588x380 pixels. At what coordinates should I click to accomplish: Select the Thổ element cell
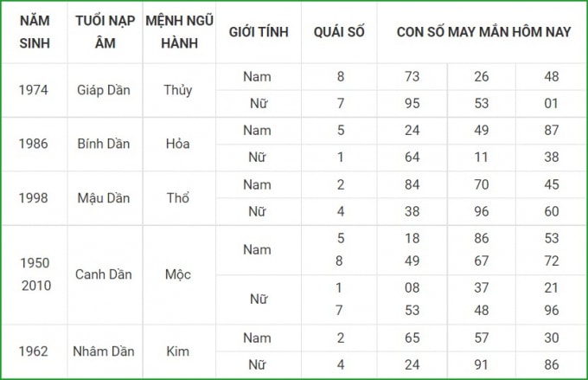point(178,198)
